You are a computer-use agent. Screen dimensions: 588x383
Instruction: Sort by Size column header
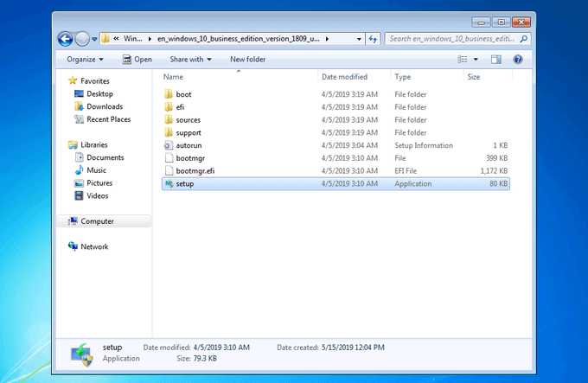point(474,77)
